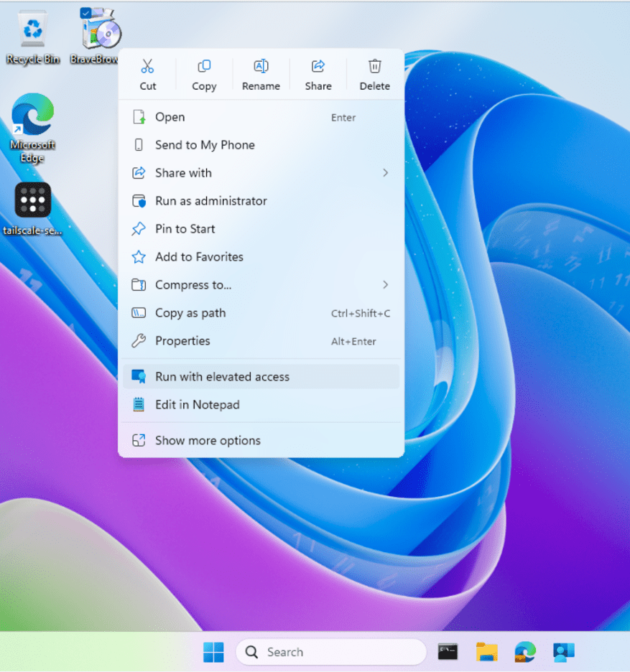
Task: Click the Delete trash icon
Action: 374,67
